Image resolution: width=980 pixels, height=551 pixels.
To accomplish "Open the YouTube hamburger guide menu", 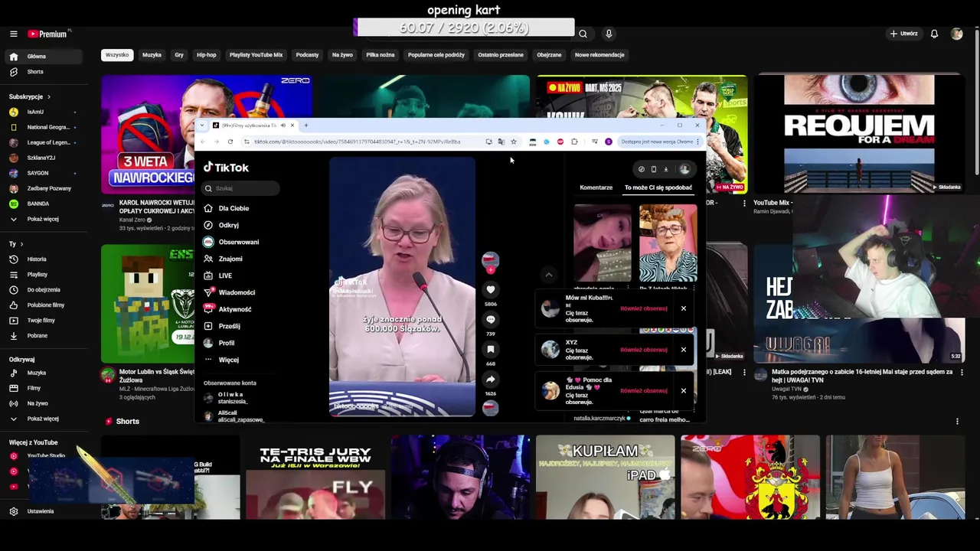I will pos(13,34).
